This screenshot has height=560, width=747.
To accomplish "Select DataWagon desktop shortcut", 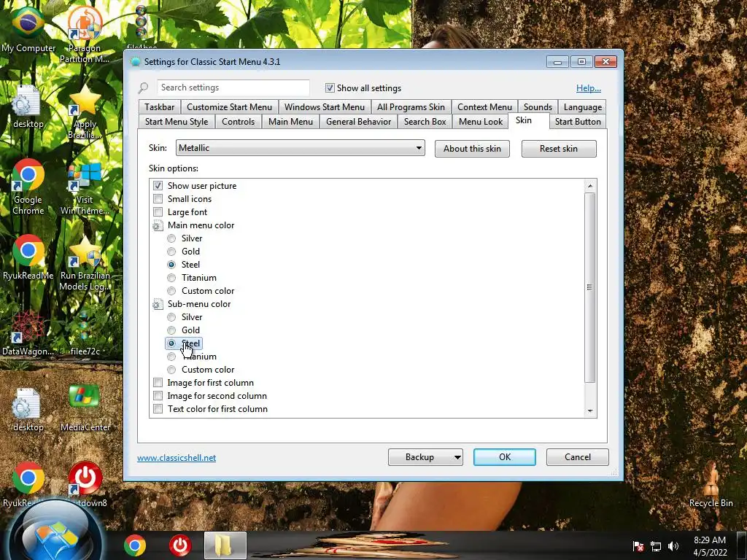I will pyautogui.click(x=28, y=333).
